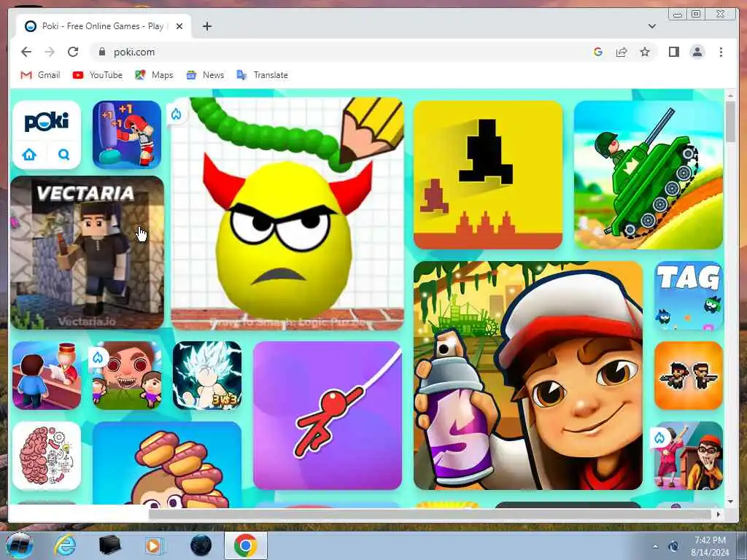747x560 pixels.
Task: Open the black folder taskbar icon
Action: coord(109,545)
